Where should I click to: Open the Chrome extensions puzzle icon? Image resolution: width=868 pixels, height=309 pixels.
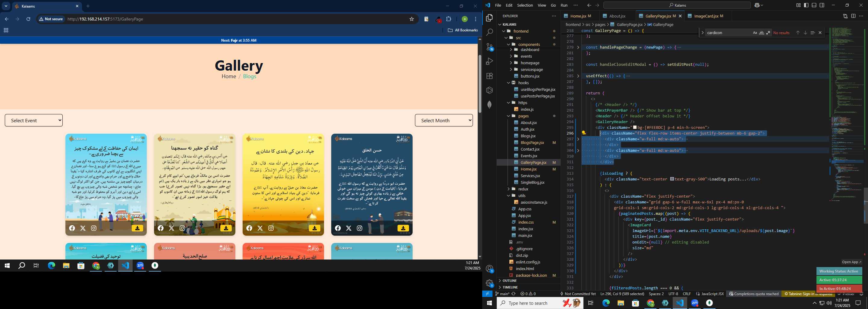click(x=448, y=19)
